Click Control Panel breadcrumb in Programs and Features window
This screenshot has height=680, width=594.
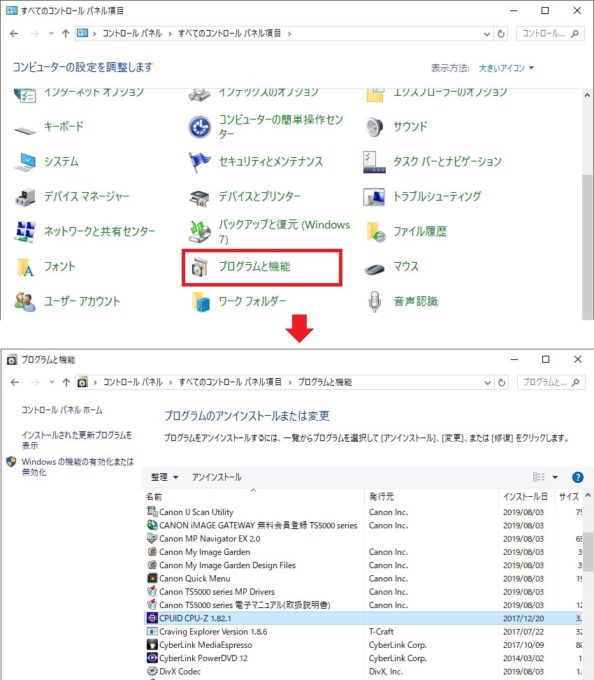(133, 382)
